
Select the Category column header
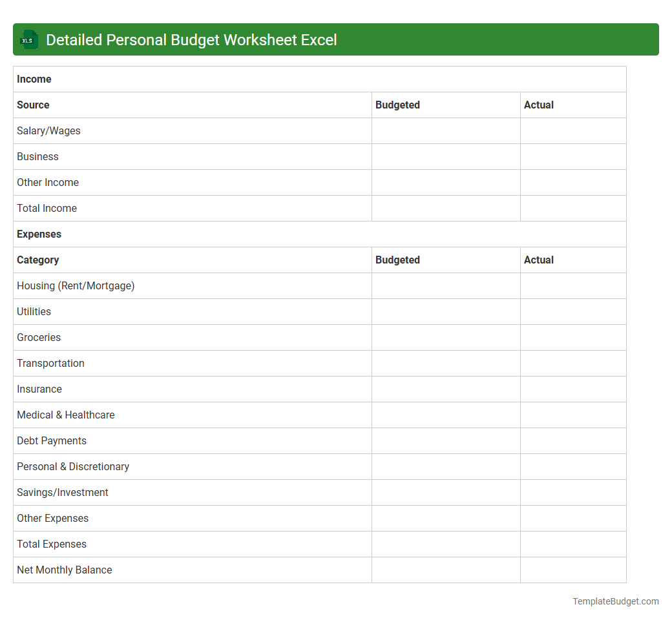[x=37, y=260]
